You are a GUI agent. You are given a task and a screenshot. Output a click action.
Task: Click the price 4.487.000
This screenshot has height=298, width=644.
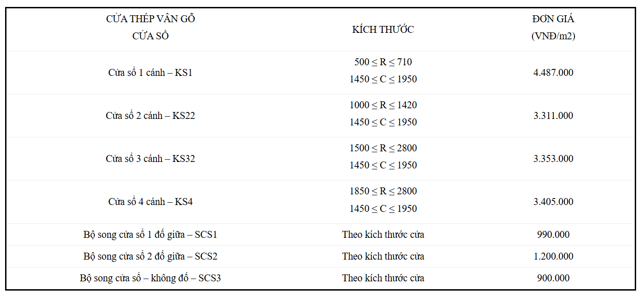pos(553,73)
